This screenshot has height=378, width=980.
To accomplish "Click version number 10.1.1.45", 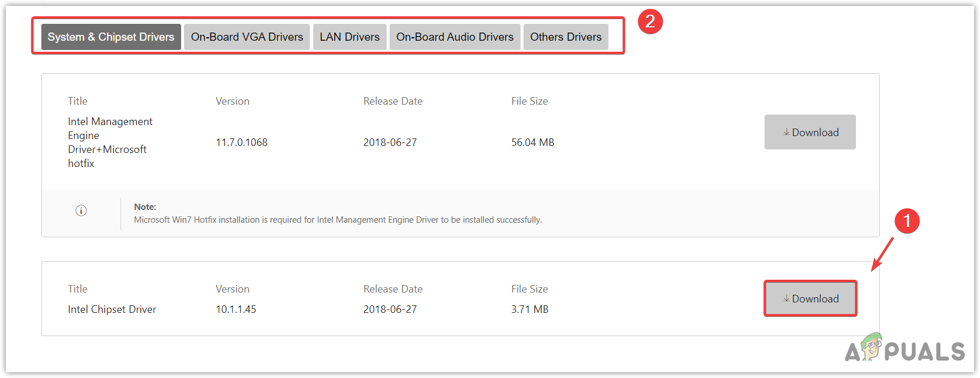I will 236,309.
